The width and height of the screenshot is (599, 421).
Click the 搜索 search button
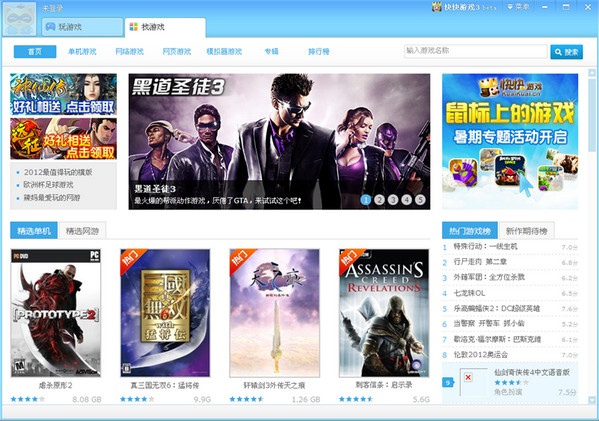[567, 52]
